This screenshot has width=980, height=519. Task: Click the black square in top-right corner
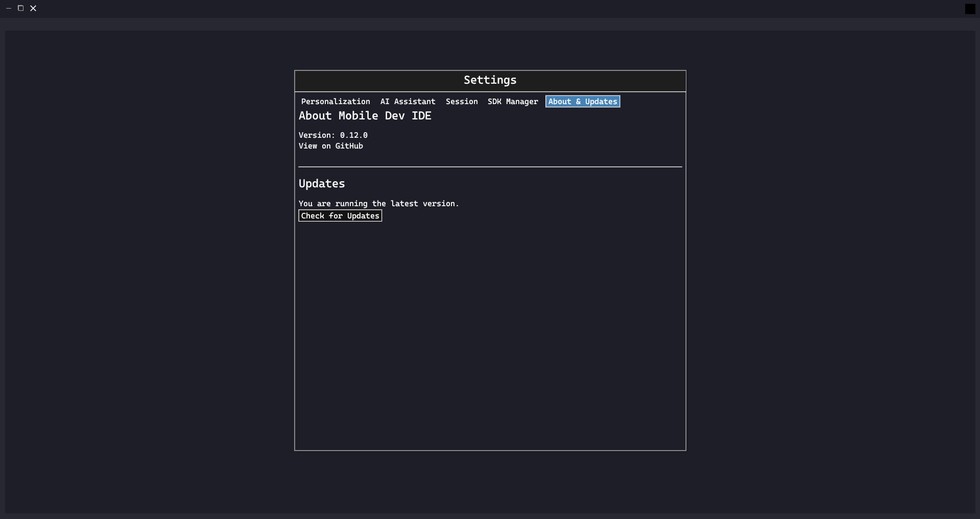[x=970, y=9]
